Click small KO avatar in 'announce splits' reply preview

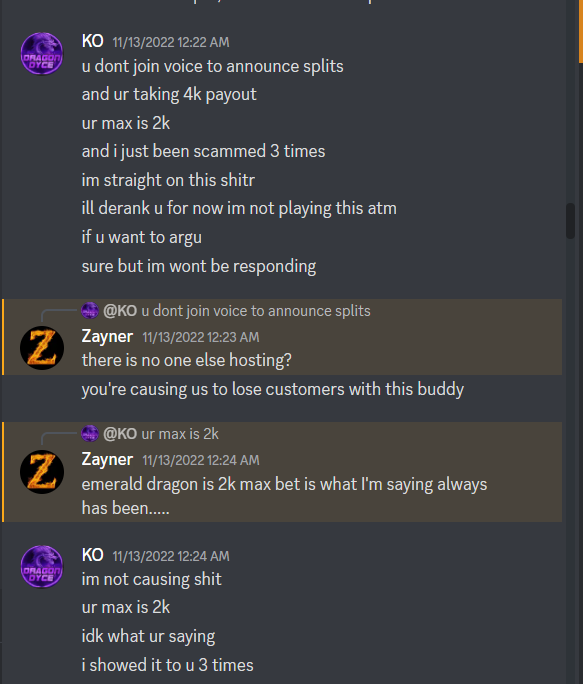pos(90,311)
